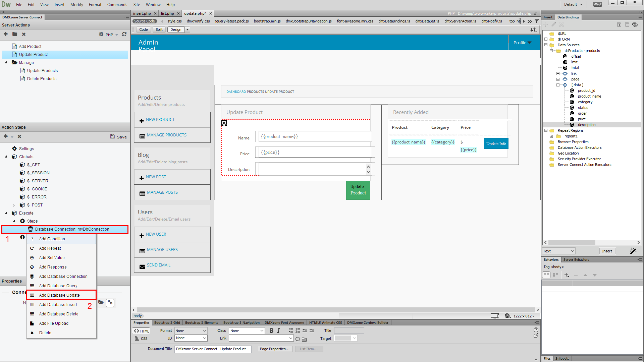This screenshot has width=644, height=362.
Task: Open the Server Actions settings gear
Action: tap(101, 34)
